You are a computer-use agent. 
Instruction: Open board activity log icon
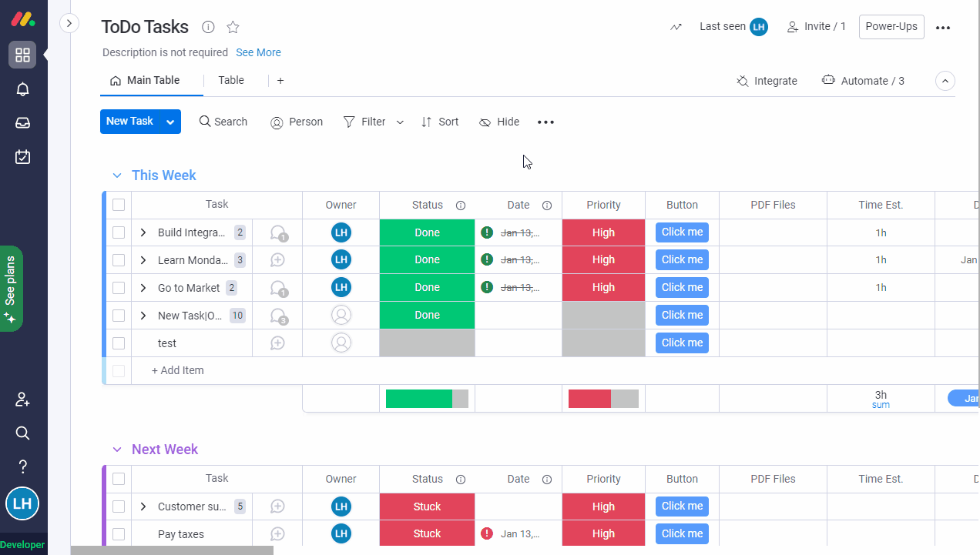pos(676,27)
